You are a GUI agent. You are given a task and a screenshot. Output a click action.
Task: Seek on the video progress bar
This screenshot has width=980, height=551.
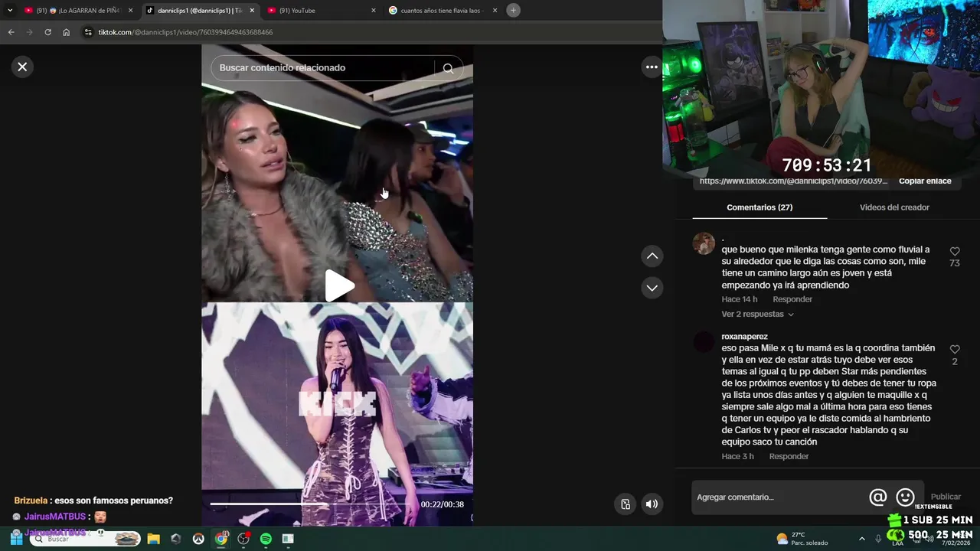[312, 504]
